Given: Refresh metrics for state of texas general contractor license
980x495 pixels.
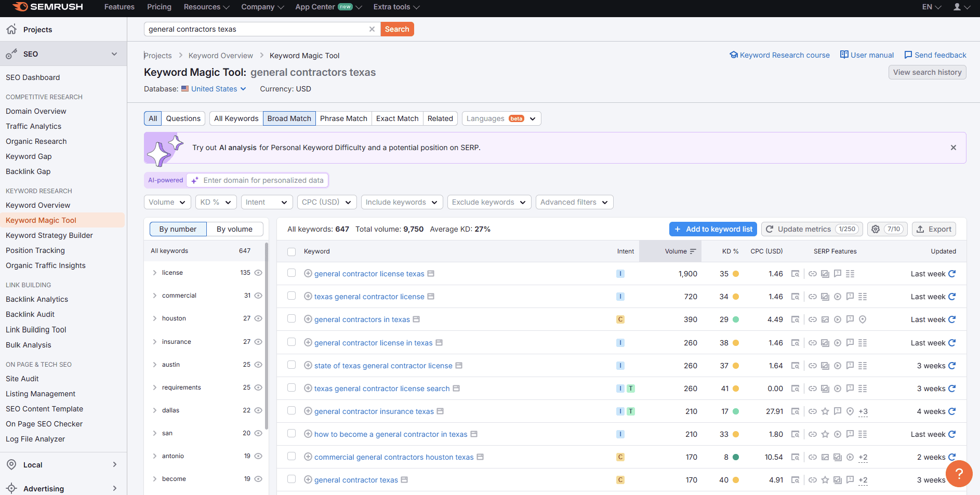Looking at the screenshot, I should [x=952, y=366].
